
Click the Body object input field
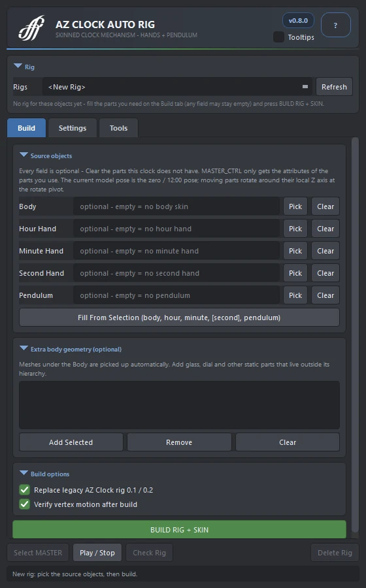[176, 206]
